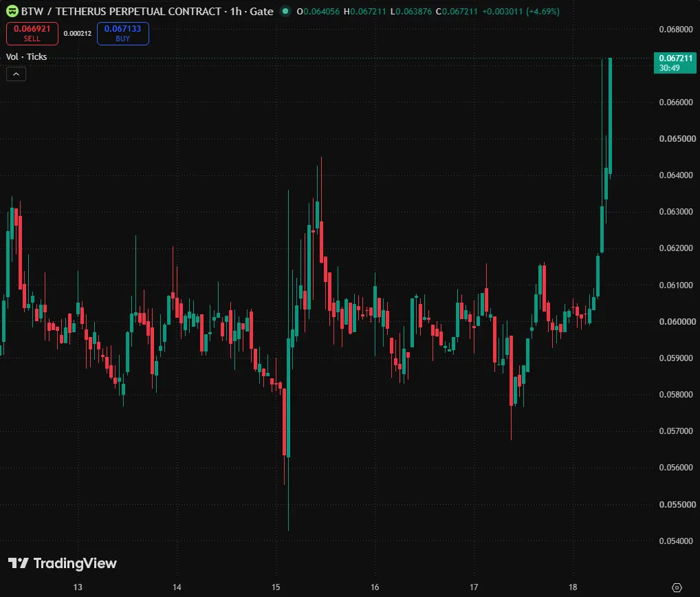Click the low value L0.063876
The width and height of the screenshot is (700, 597).
(x=411, y=12)
